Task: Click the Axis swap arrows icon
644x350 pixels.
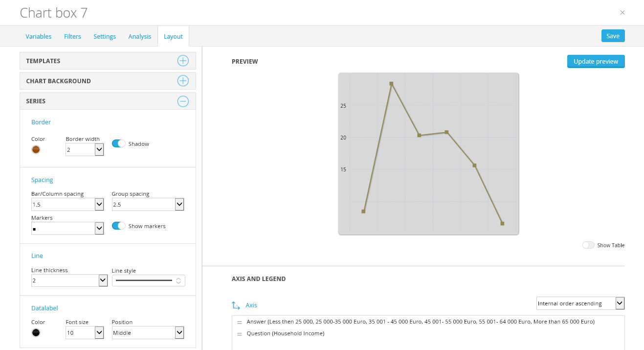Action: 236,305
